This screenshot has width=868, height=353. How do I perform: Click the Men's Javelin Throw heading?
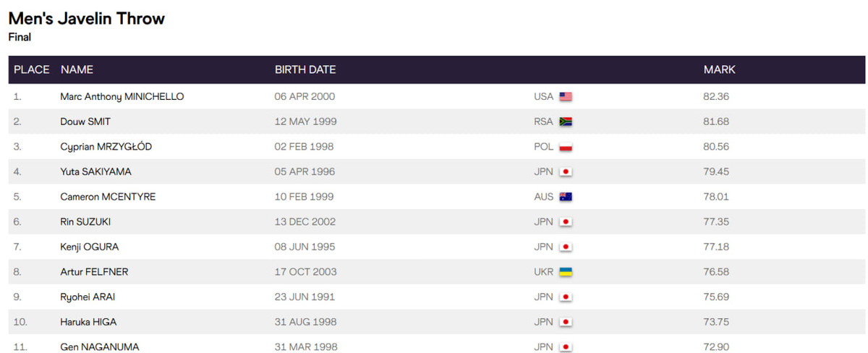tap(87, 19)
